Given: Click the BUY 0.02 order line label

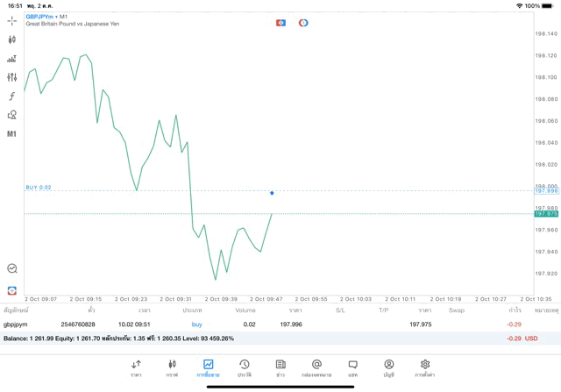Looking at the screenshot, I should [x=39, y=188].
